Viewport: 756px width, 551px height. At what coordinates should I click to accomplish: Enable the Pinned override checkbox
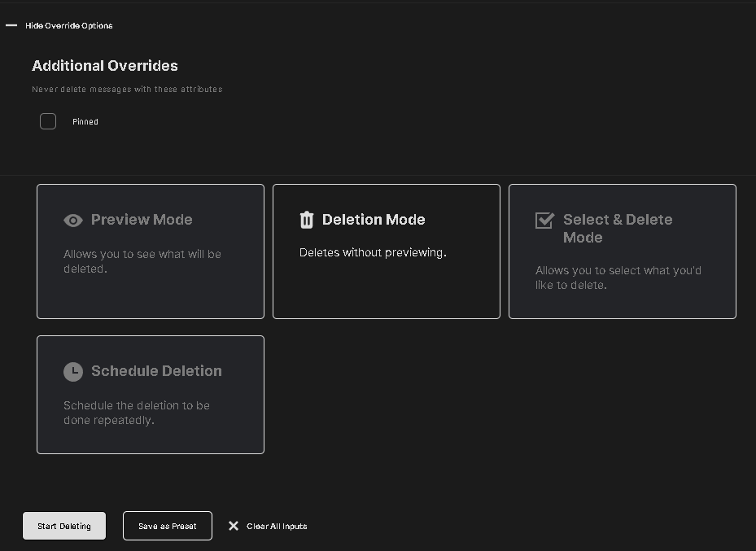48,121
